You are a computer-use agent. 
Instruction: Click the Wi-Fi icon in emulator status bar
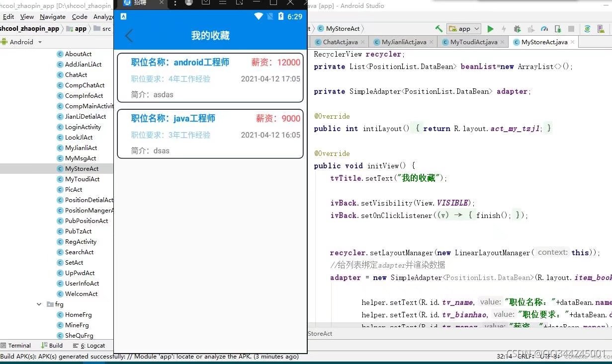pos(258,16)
